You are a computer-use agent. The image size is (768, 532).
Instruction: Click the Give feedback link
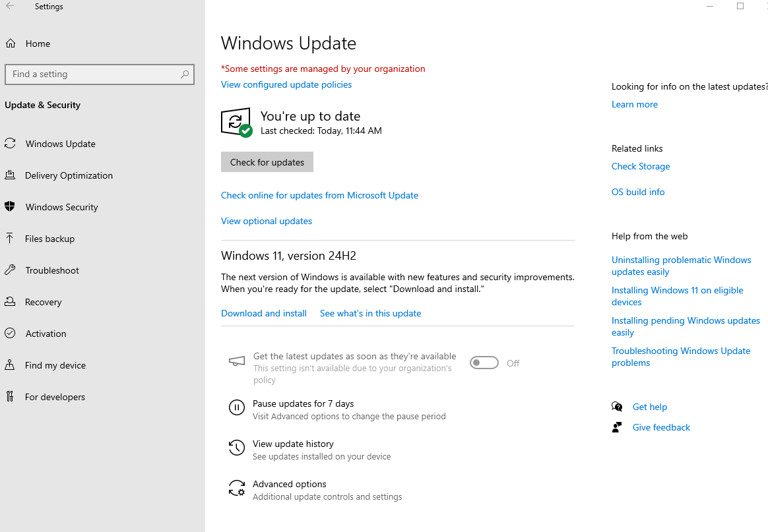point(660,427)
